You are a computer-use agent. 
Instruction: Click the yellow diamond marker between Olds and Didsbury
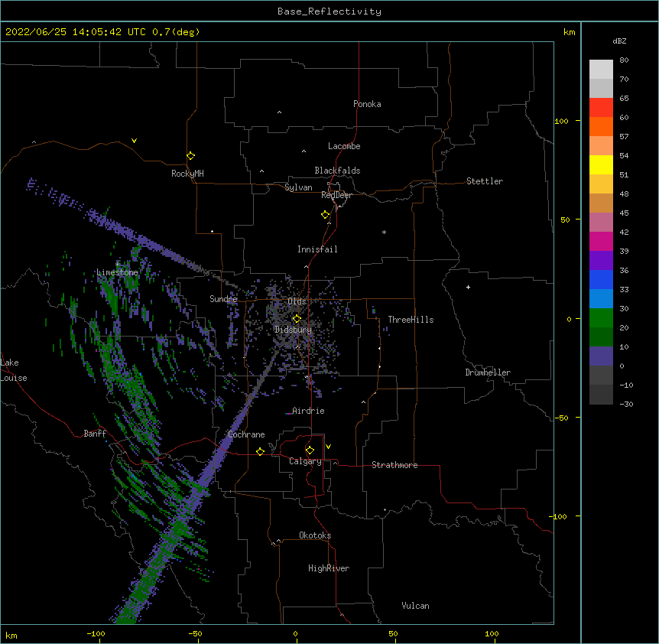click(x=297, y=319)
